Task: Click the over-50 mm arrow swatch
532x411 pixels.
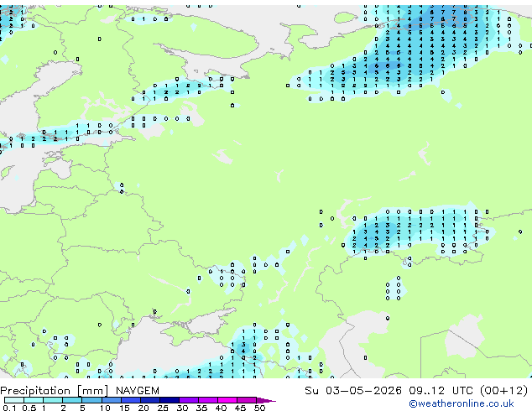Action: [x=266, y=400]
